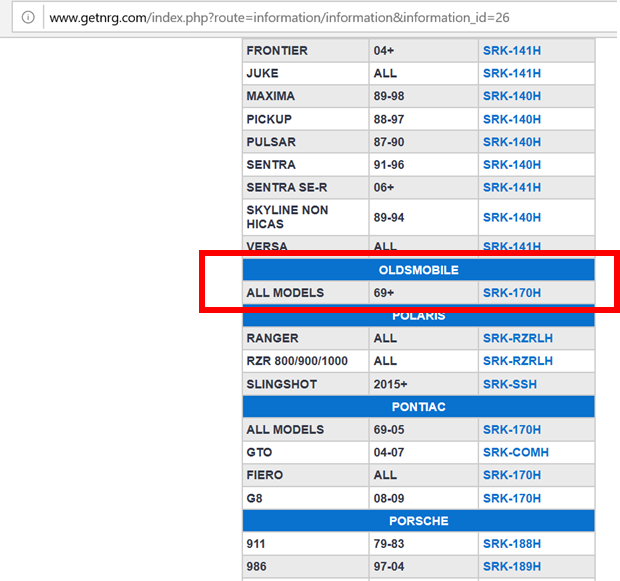Select the ALL year cell in RANGER row
The image size is (620, 581).
[x=423, y=338]
